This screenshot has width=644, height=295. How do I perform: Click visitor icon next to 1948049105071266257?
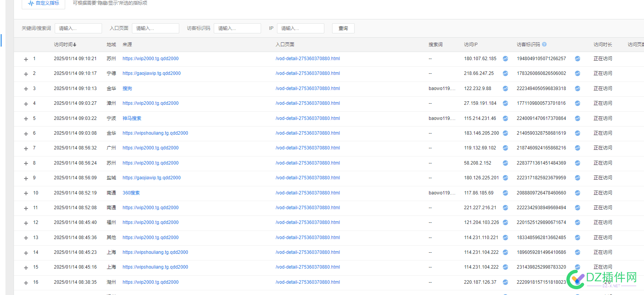tap(578, 59)
